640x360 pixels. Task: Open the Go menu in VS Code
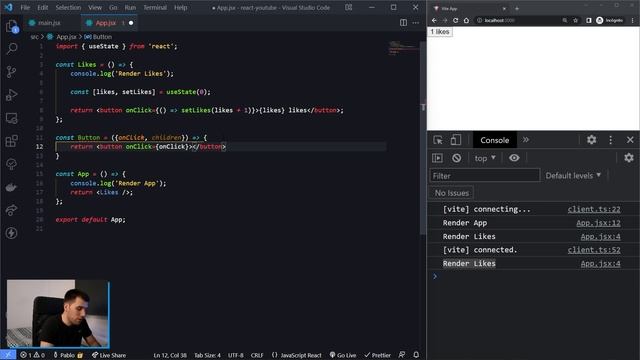pyautogui.click(x=113, y=7)
